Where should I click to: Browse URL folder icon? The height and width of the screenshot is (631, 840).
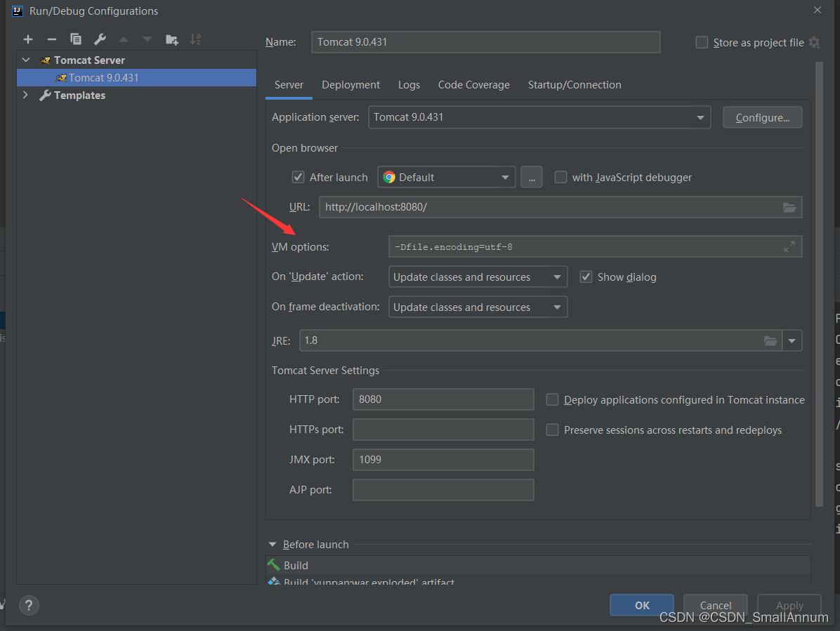(789, 207)
